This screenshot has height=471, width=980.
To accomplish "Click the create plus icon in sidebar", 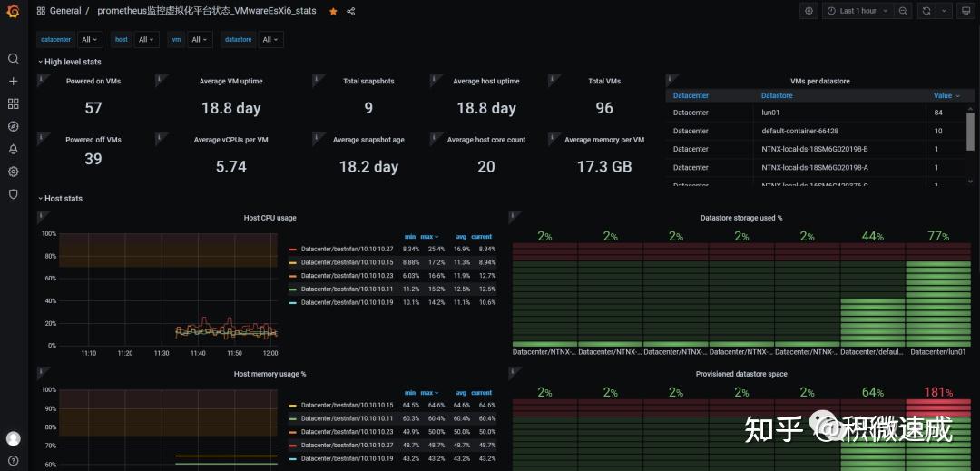I will coord(13,81).
